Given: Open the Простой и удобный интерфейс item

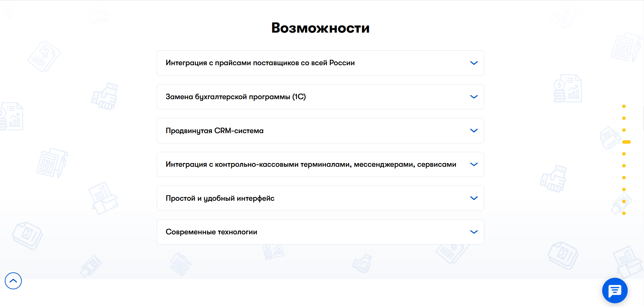Looking at the screenshot, I should (220, 198).
